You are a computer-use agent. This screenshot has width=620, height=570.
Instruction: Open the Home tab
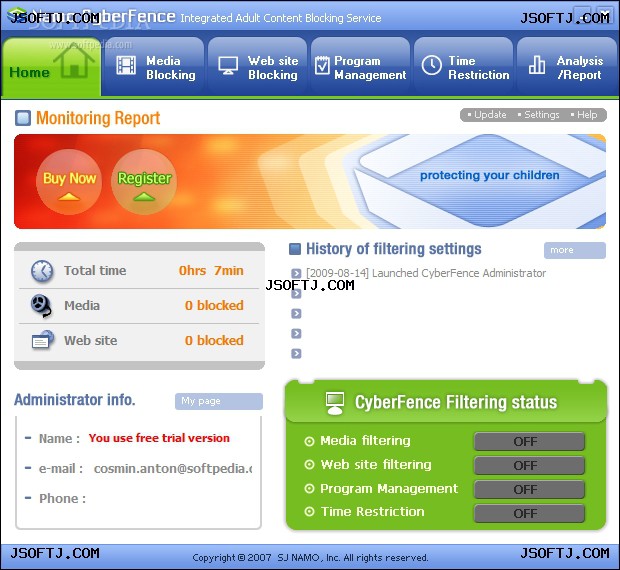click(51, 66)
